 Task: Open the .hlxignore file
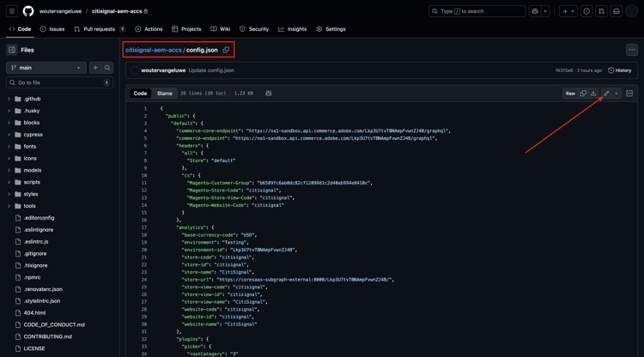tap(35, 265)
